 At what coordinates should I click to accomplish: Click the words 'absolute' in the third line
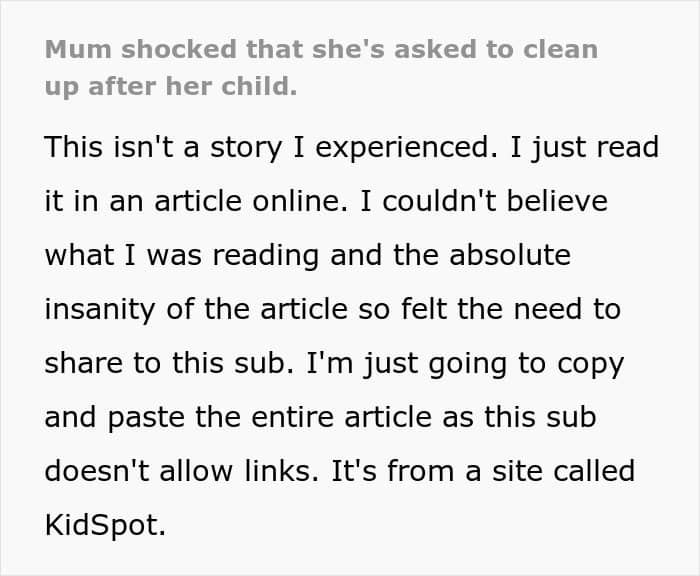click(510, 255)
